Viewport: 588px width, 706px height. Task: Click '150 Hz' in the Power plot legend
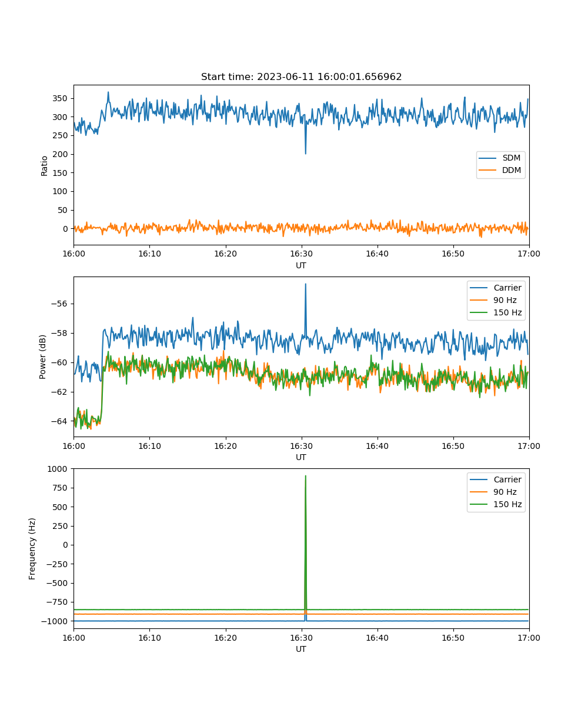[x=507, y=312]
